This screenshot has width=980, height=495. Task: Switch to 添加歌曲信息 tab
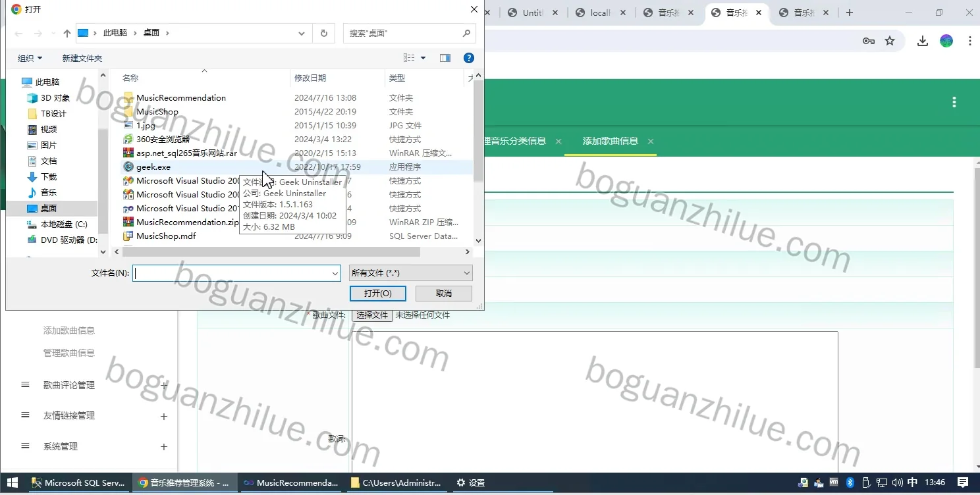point(611,142)
